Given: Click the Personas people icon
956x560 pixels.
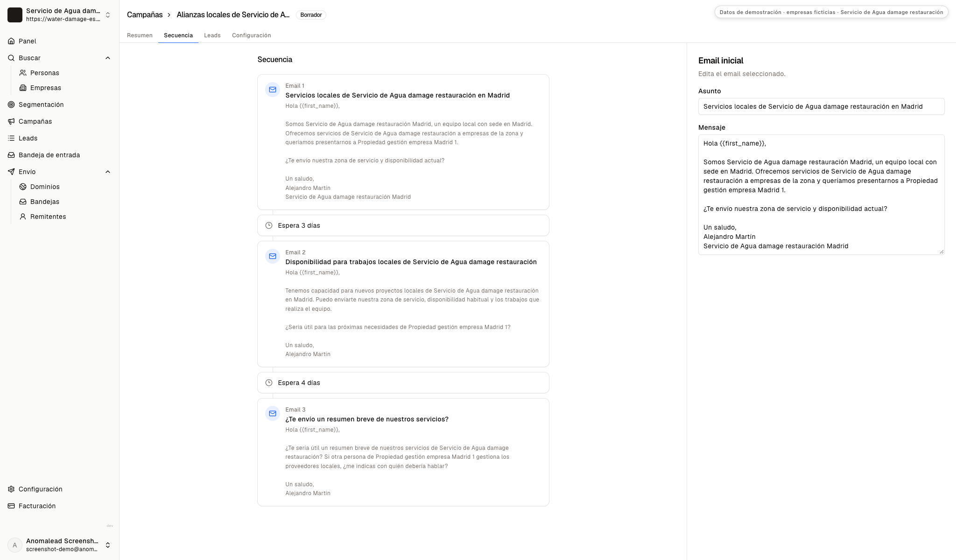Looking at the screenshot, I should [x=23, y=73].
